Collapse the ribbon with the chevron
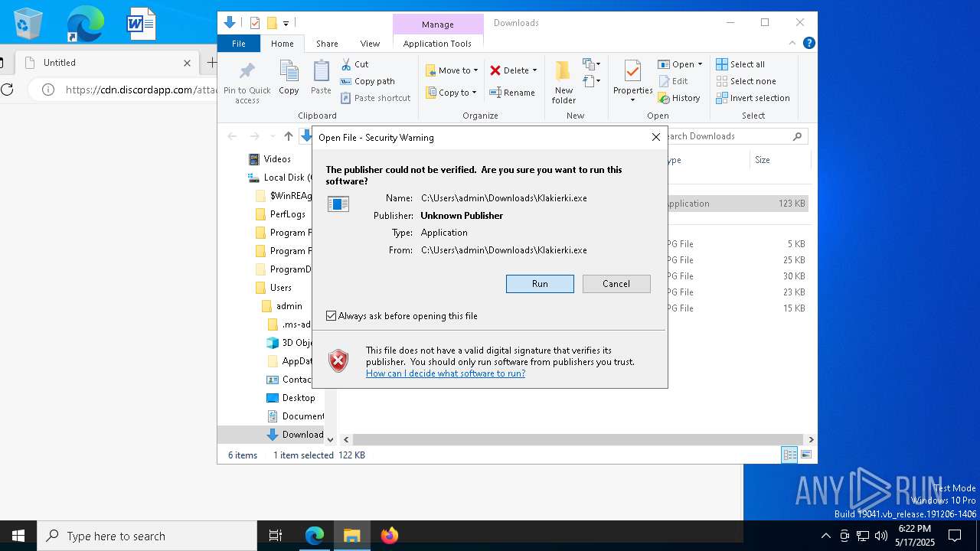The height and width of the screenshot is (551, 980). (792, 44)
